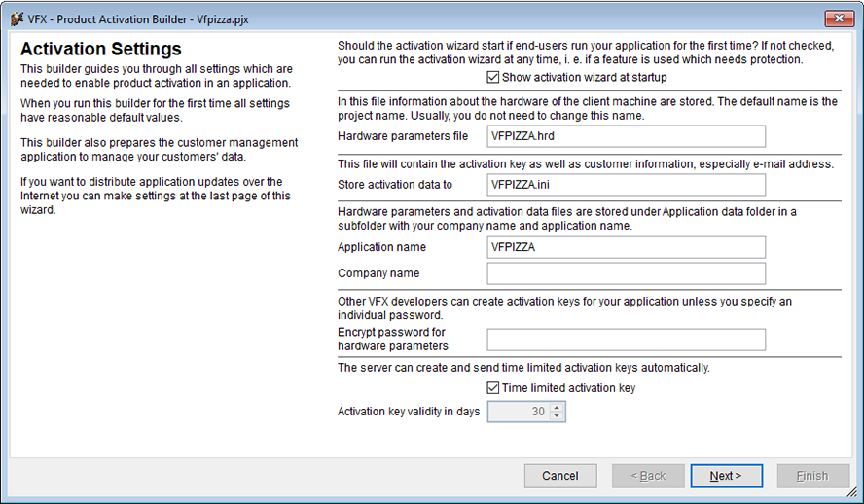Screen dimensions: 864x504
Task: Decrease activation key validity days spinner
Action: pyautogui.click(x=557, y=415)
